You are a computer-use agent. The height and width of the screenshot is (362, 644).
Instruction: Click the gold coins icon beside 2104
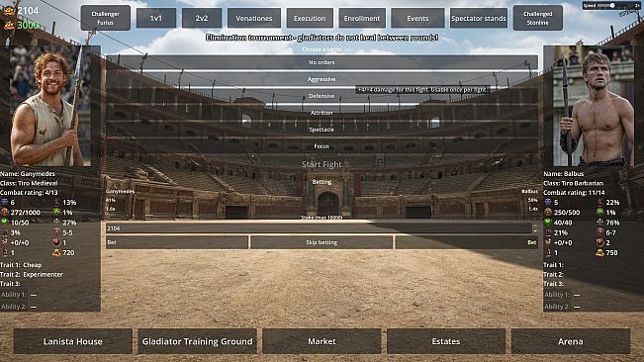click(9, 11)
